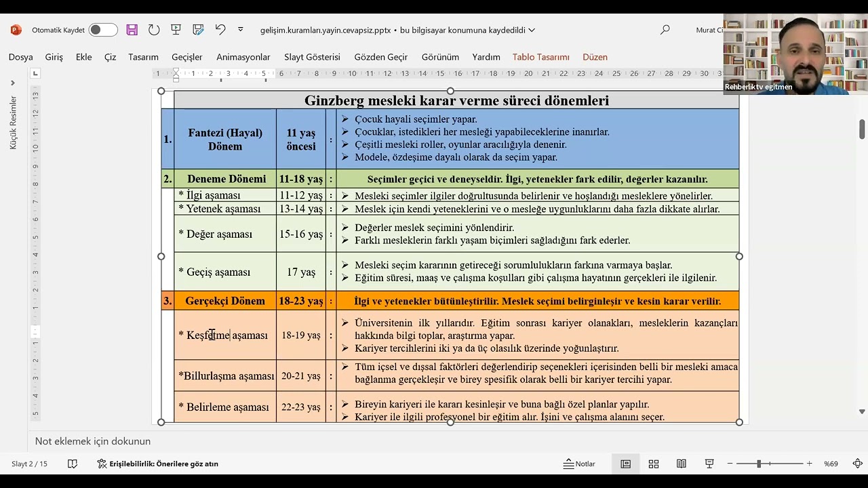Start Slide Show from status bar icon
The width and height of the screenshot is (868, 488).
[709, 464]
